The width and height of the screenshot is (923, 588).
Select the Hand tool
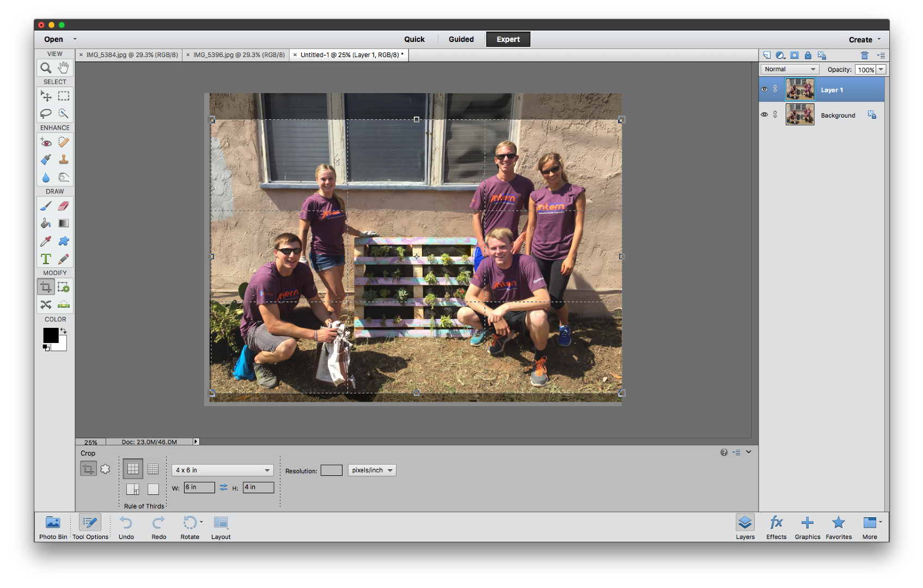point(64,68)
